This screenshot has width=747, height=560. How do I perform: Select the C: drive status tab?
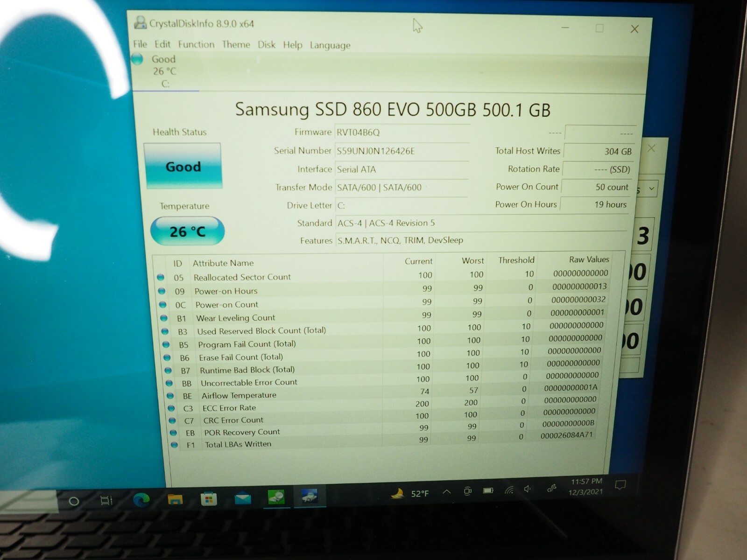tap(165, 71)
